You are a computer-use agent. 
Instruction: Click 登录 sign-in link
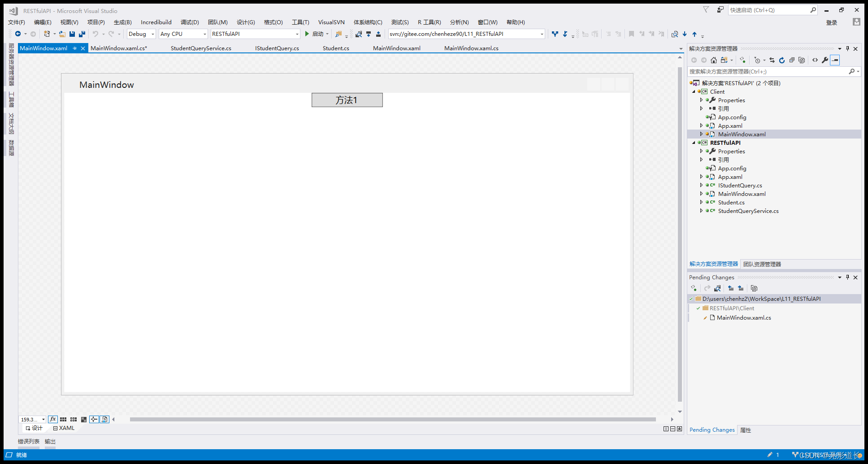pyautogui.click(x=832, y=22)
